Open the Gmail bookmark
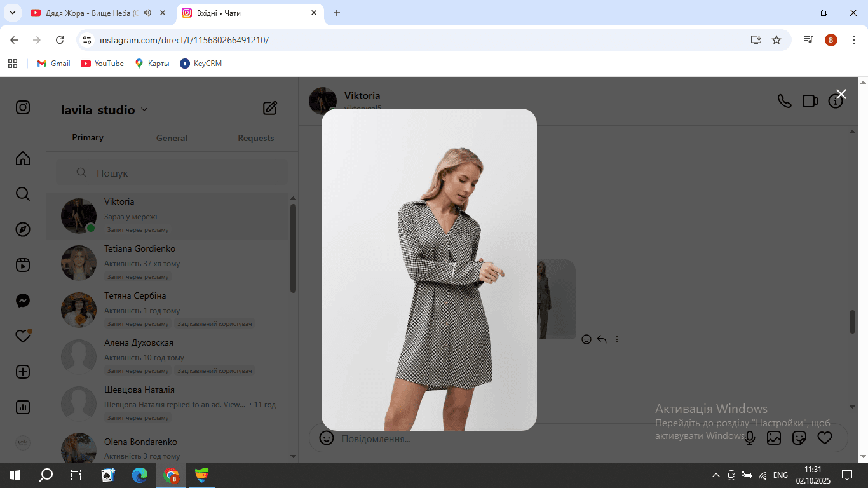868x488 pixels. click(x=53, y=64)
